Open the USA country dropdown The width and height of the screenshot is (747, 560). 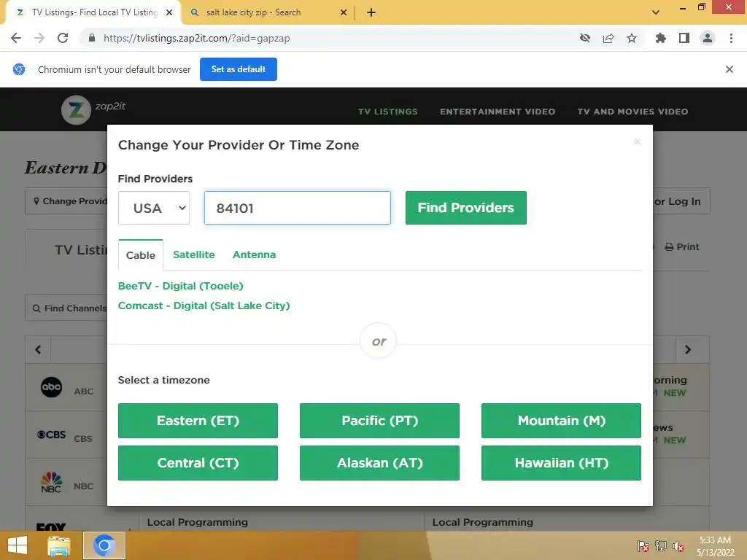[x=154, y=208]
